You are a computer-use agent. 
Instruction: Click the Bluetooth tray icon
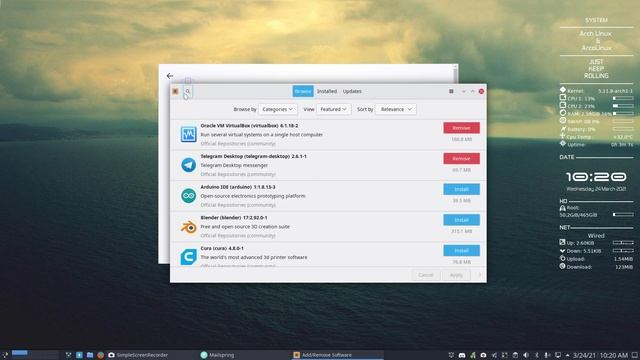pyautogui.click(x=536, y=355)
